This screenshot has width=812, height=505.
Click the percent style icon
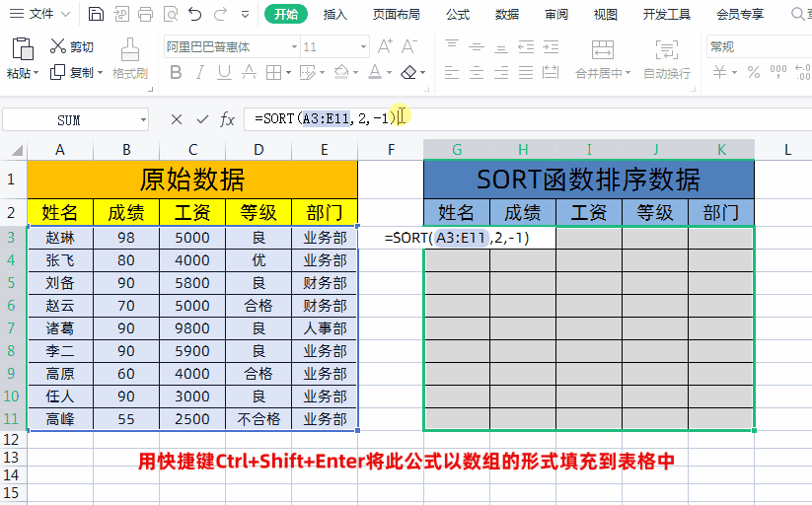click(x=754, y=72)
